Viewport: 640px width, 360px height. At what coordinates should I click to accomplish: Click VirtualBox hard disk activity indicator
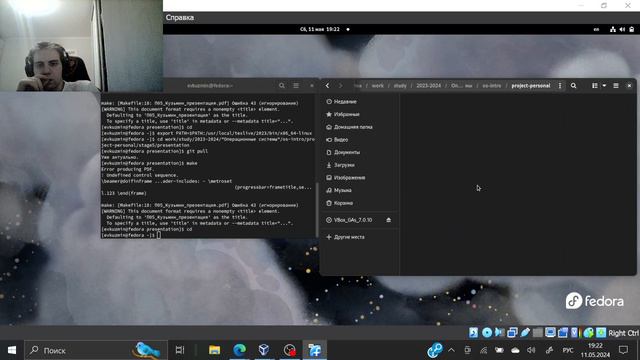click(473, 333)
